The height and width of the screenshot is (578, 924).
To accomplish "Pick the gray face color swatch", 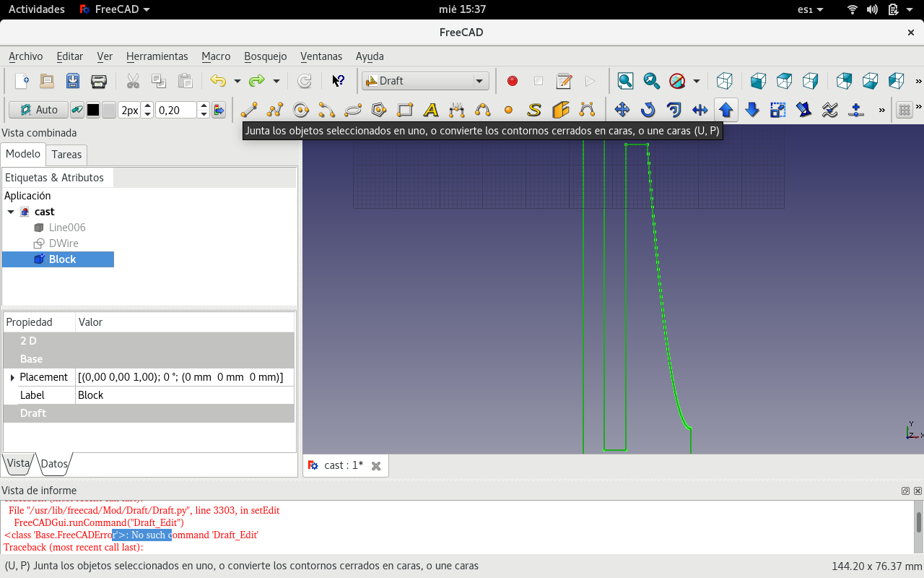I will tap(109, 110).
